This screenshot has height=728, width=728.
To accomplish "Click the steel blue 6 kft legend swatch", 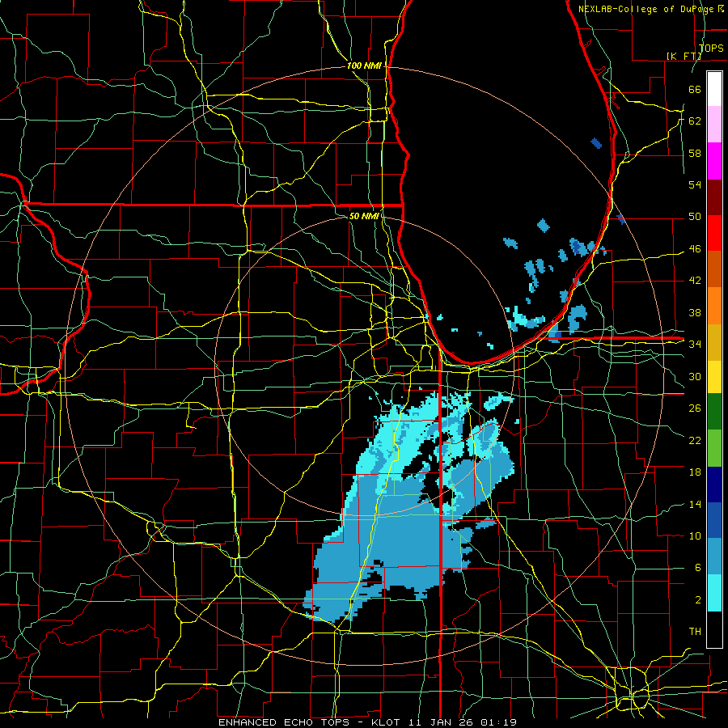I will [714, 557].
